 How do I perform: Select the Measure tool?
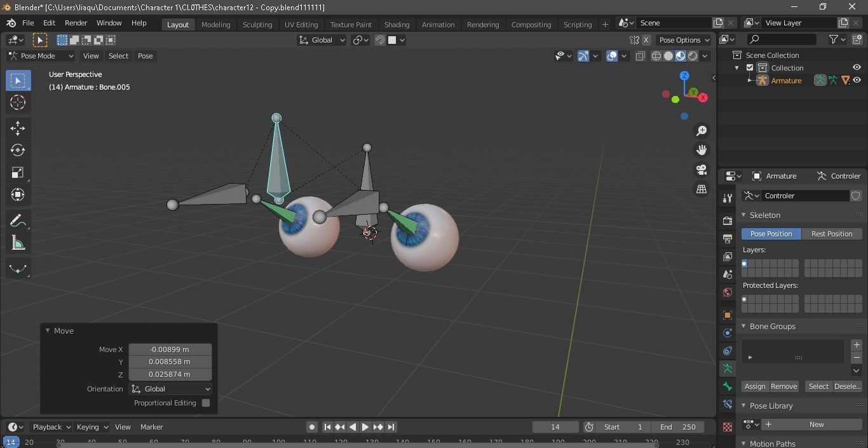[18, 243]
